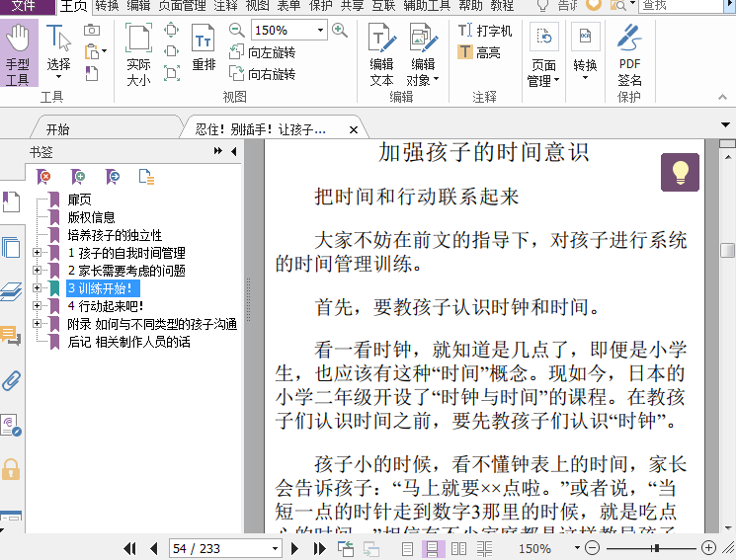Image resolution: width=736 pixels, height=560 pixels.
Task: Close the 忍住！别插手 document tab
Action: pyautogui.click(x=354, y=130)
